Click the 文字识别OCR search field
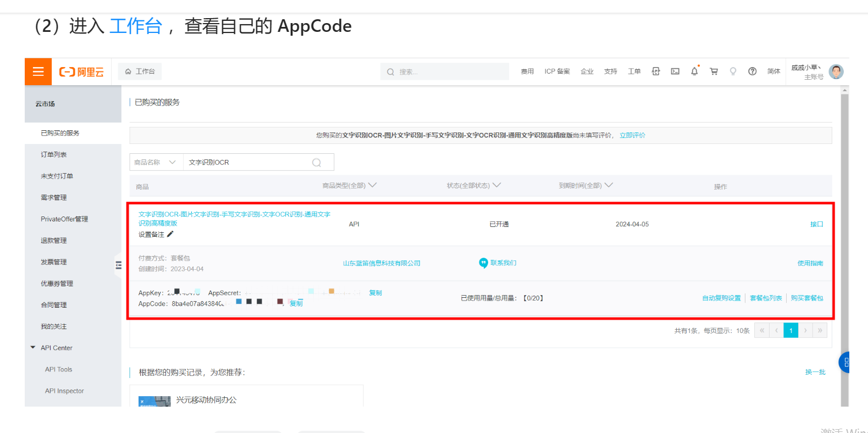 click(x=247, y=162)
